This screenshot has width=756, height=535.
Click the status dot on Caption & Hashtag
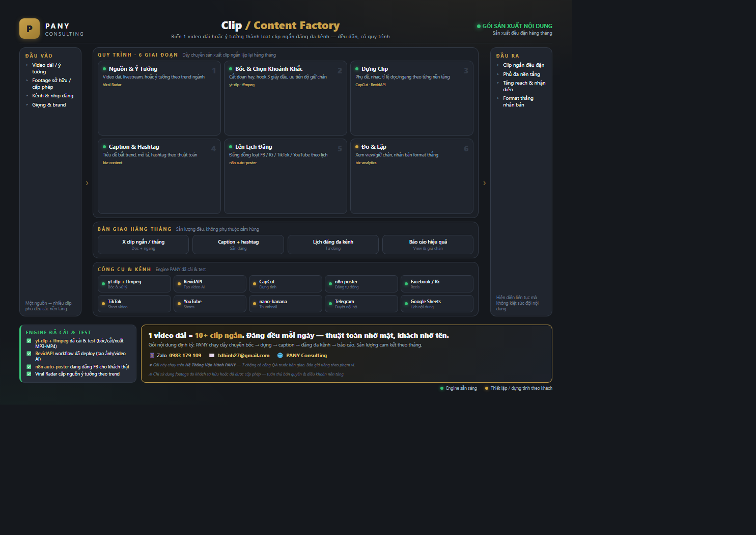(x=104, y=147)
